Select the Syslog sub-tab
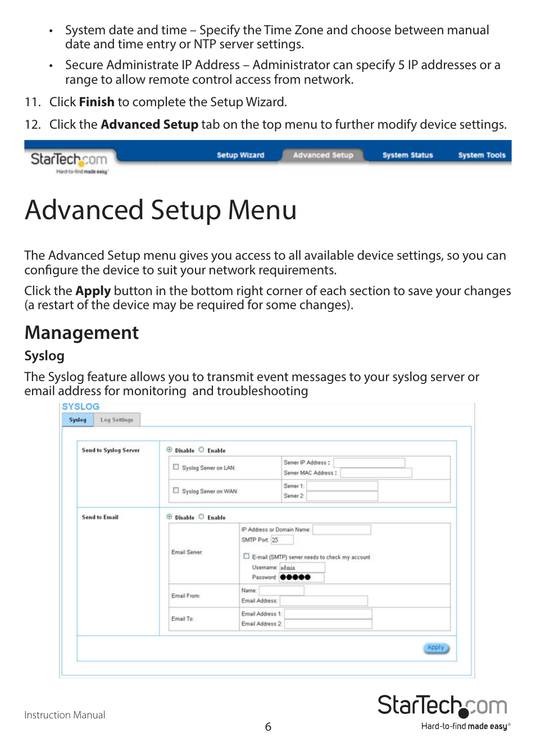 [x=78, y=420]
